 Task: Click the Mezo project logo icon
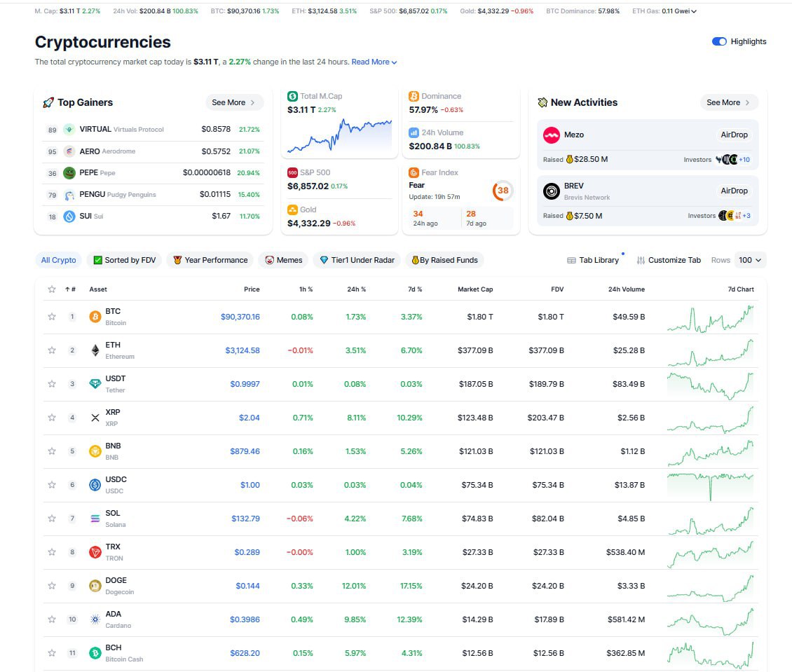click(552, 135)
